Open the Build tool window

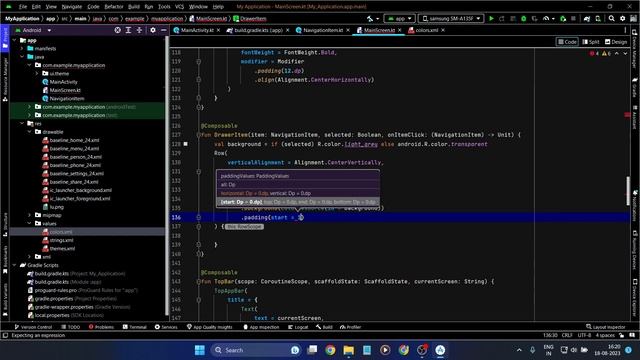(324, 327)
